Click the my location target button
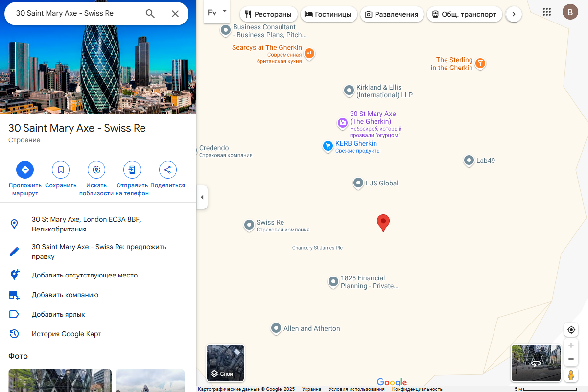588x392 pixels. (571, 330)
